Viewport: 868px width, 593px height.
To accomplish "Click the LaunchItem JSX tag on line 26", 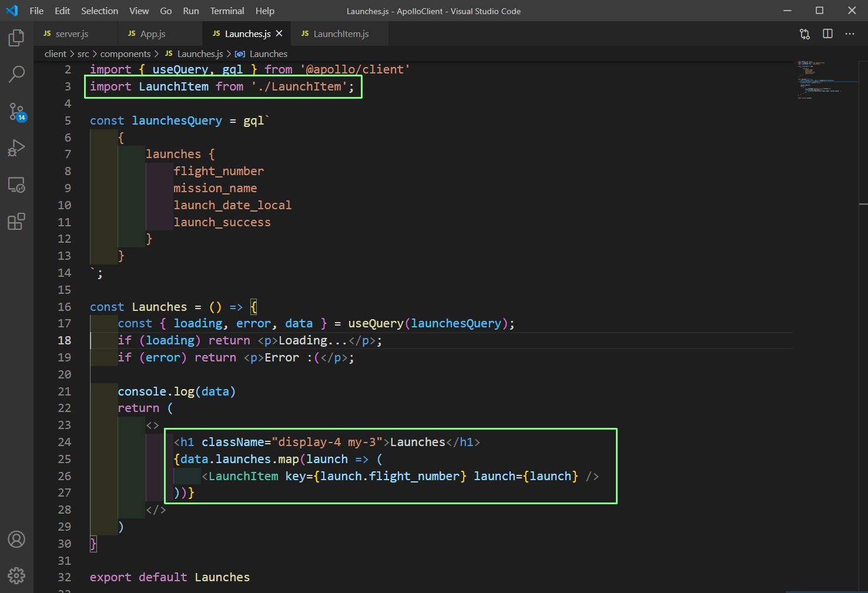I will click(x=243, y=476).
